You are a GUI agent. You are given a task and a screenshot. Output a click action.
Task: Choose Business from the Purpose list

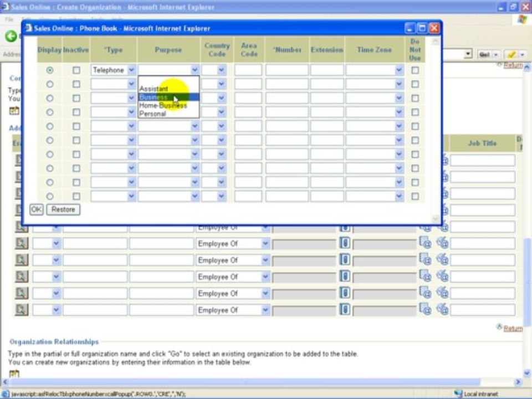168,98
